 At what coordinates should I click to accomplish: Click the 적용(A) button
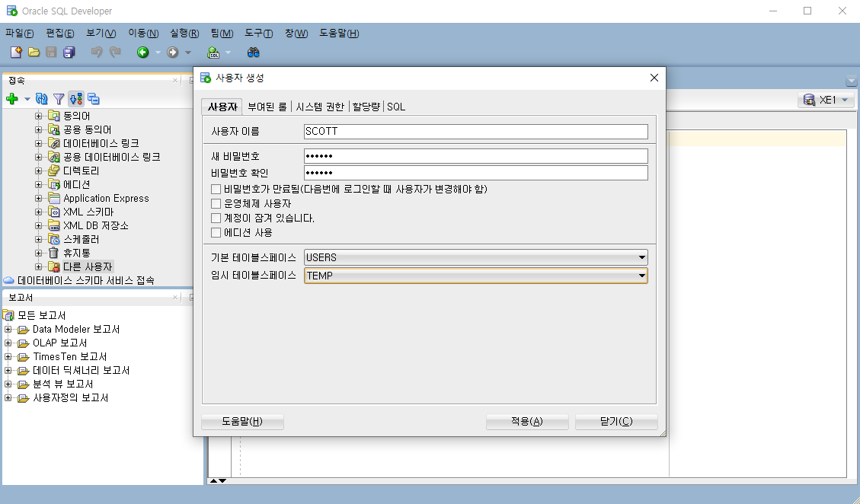coord(527,421)
